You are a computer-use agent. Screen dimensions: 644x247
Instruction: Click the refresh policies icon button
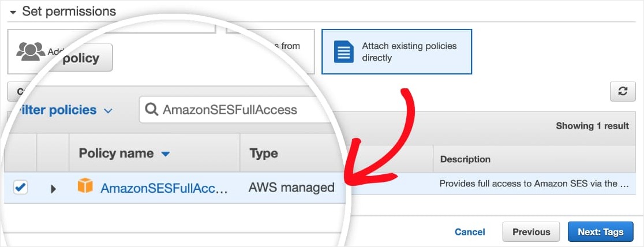pyautogui.click(x=622, y=91)
